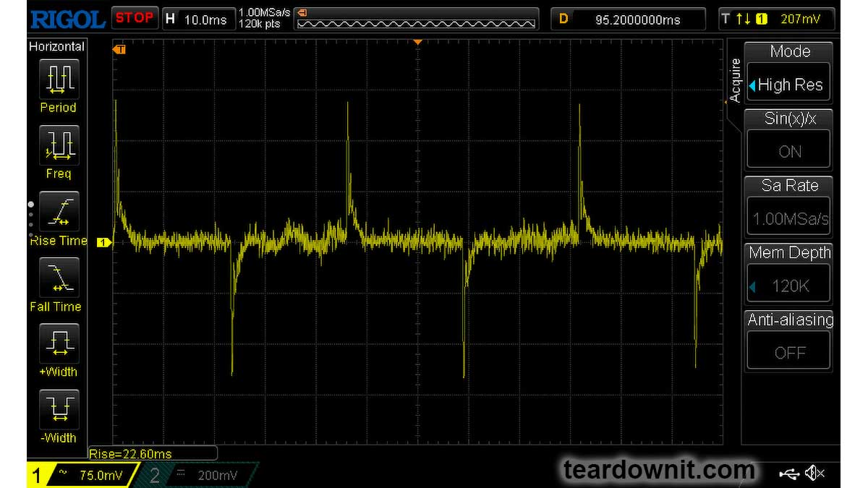Click the USB connection status icon

click(790, 474)
